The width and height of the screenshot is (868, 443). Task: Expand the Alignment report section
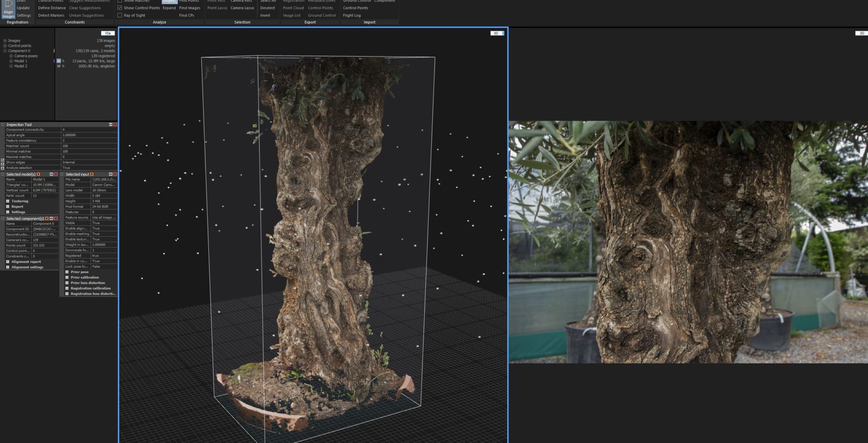pos(8,262)
